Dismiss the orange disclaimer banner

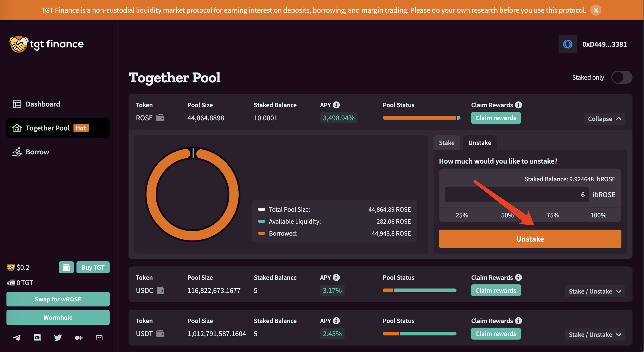[x=596, y=10]
